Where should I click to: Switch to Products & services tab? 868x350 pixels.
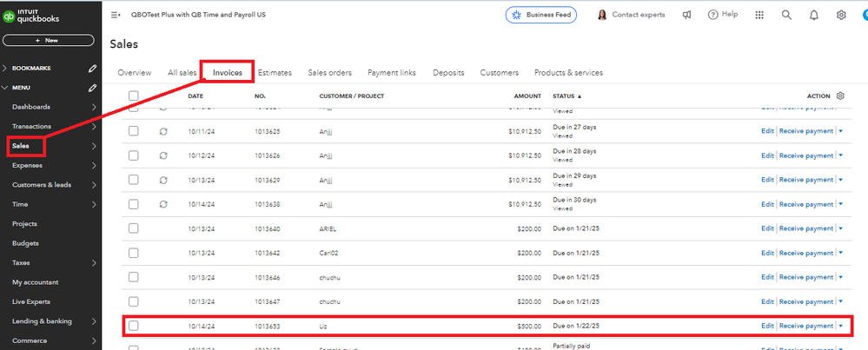568,72
